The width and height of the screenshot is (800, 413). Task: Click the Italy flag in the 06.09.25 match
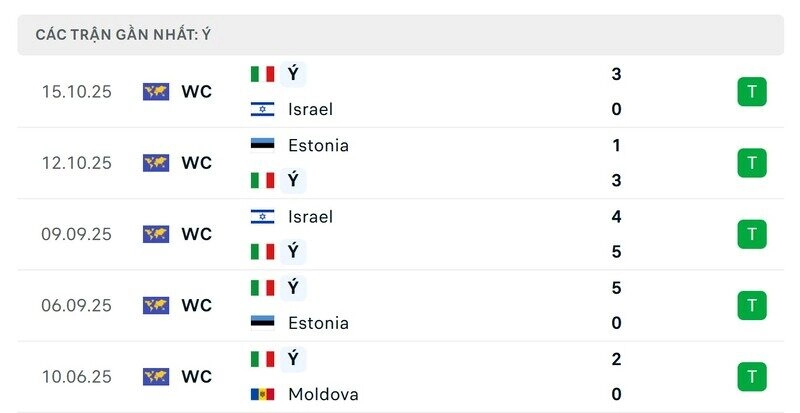(x=262, y=288)
